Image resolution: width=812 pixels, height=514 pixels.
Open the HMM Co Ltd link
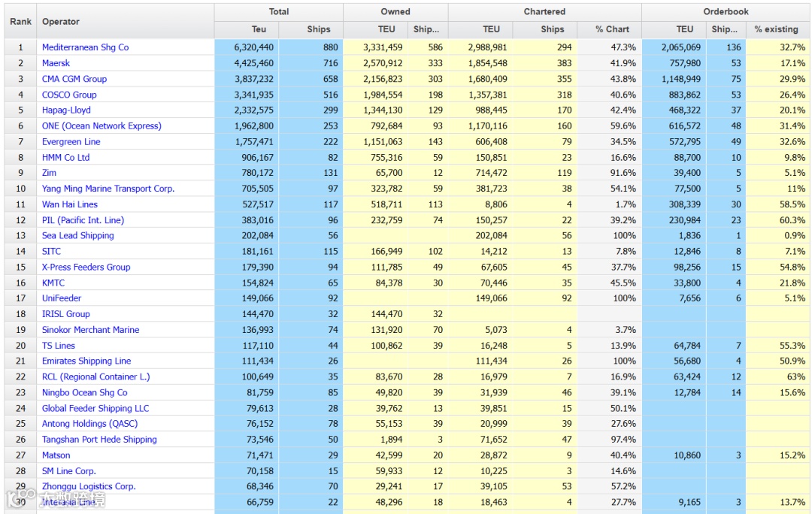(x=65, y=157)
